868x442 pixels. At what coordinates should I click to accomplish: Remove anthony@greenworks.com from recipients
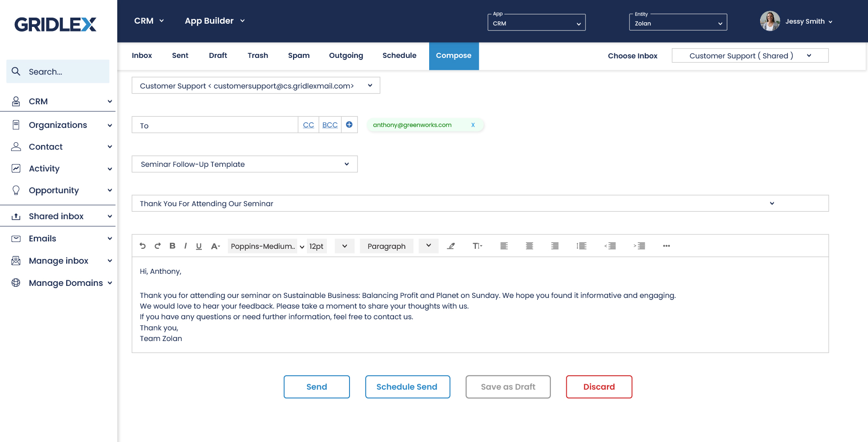pos(473,125)
